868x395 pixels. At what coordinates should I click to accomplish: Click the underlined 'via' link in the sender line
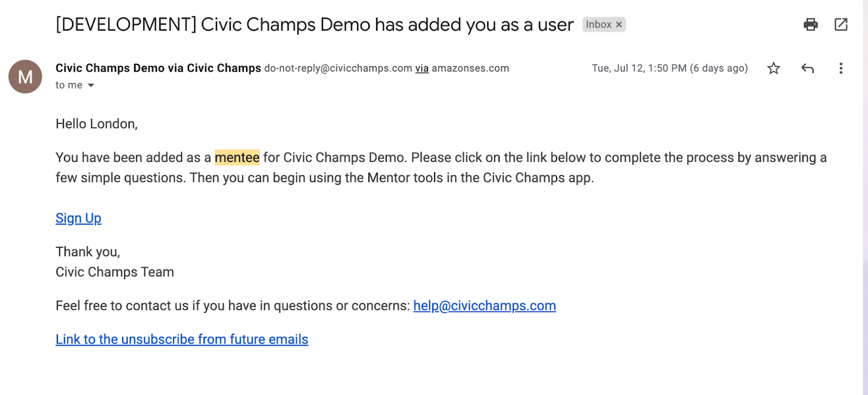(422, 68)
